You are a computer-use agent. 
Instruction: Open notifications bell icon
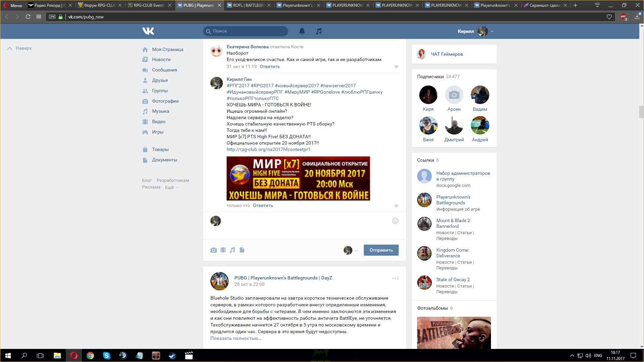click(302, 31)
